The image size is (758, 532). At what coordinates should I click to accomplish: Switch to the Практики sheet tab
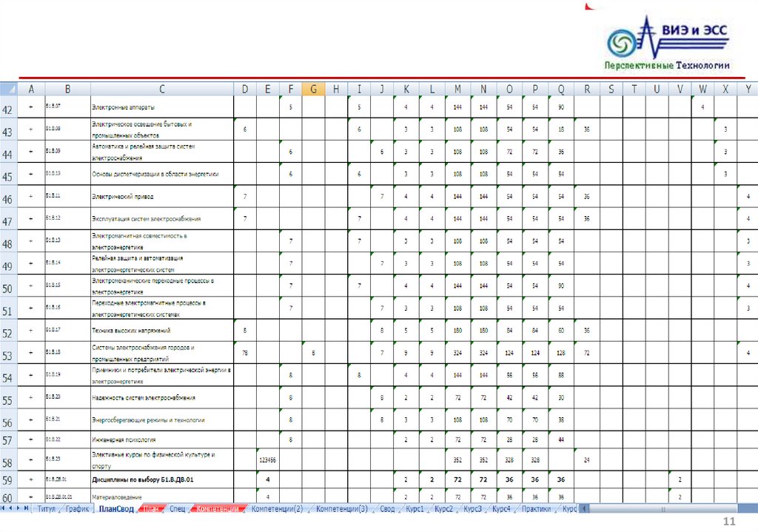point(536,509)
